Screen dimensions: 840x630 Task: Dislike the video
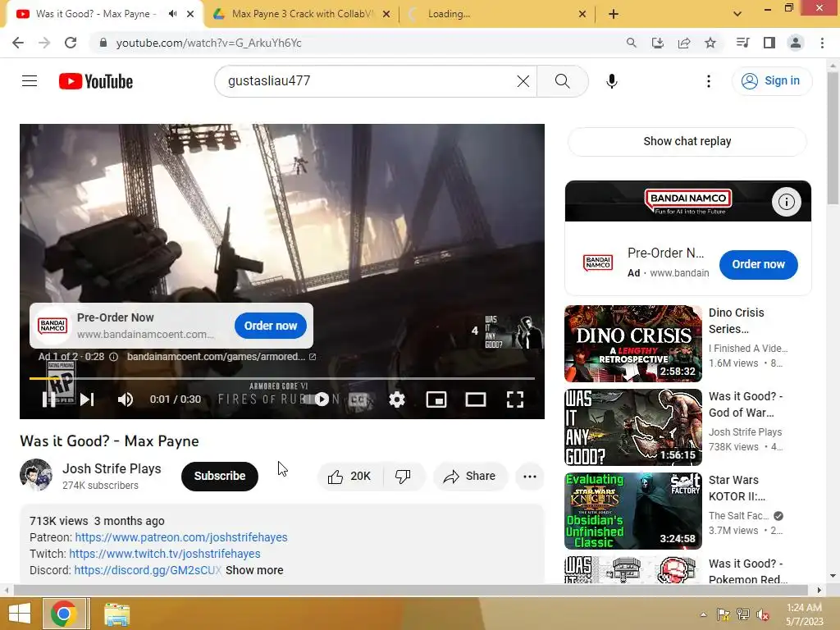(x=403, y=477)
